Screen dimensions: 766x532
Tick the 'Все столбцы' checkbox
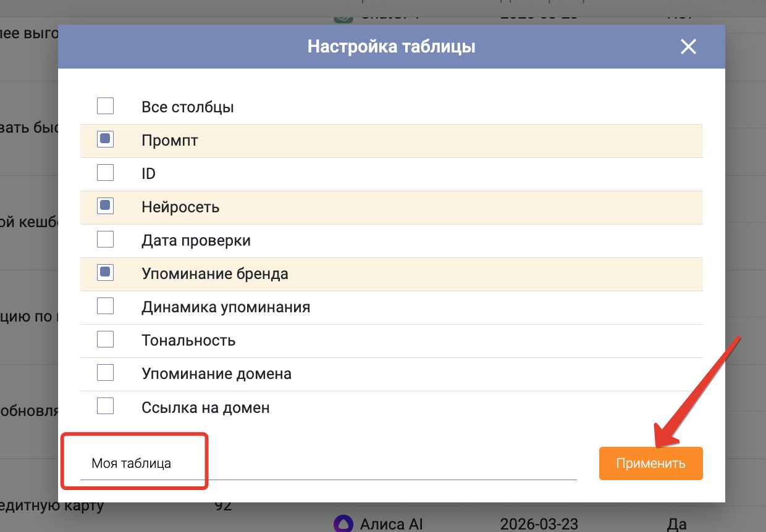[106, 107]
